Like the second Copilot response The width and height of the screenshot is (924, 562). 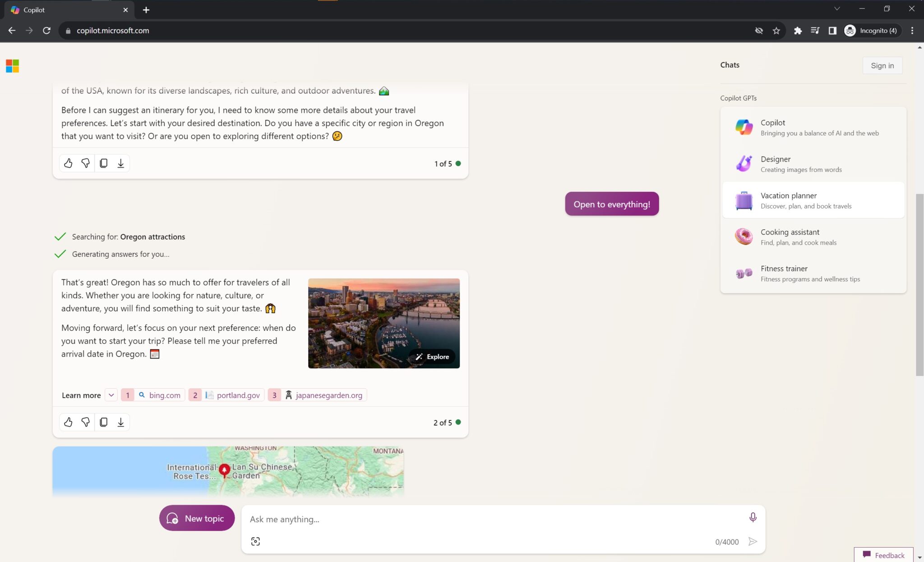[68, 422]
